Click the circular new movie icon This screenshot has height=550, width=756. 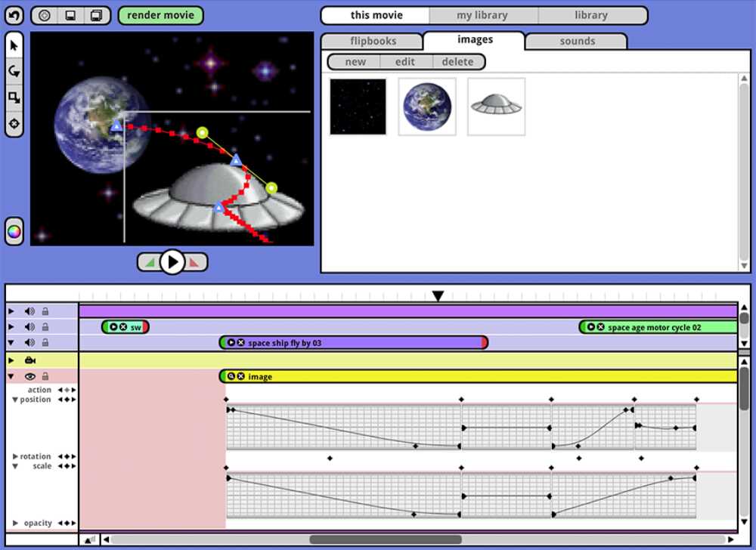(x=45, y=15)
